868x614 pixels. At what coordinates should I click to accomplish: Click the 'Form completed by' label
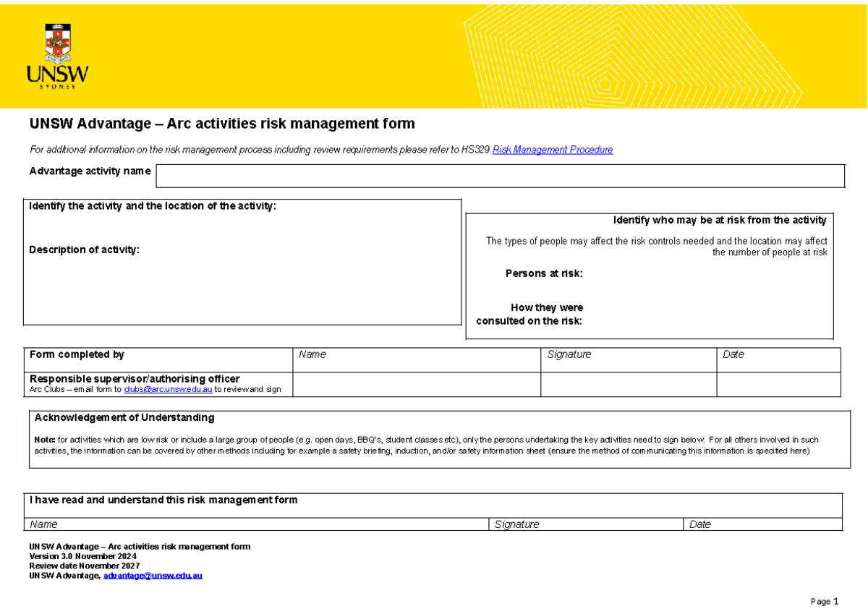click(x=77, y=354)
